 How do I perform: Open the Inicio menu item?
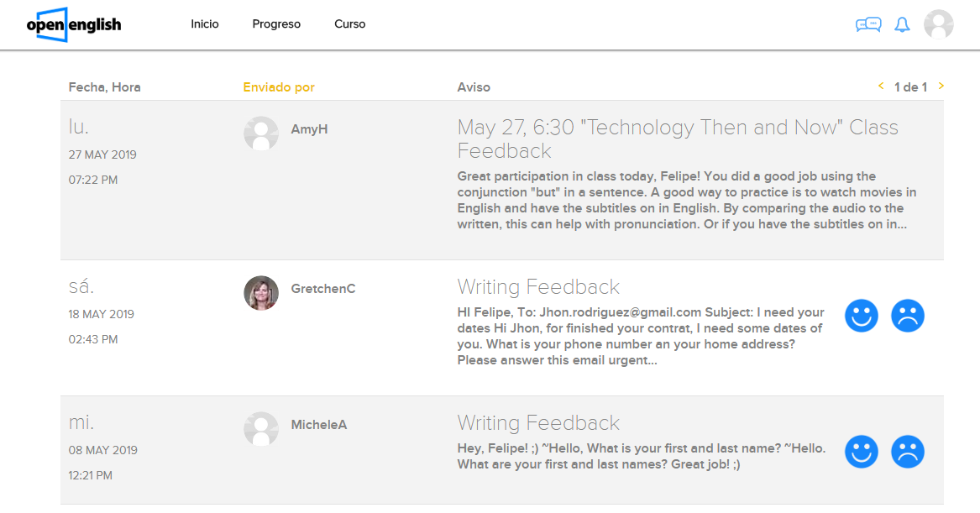click(x=205, y=24)
